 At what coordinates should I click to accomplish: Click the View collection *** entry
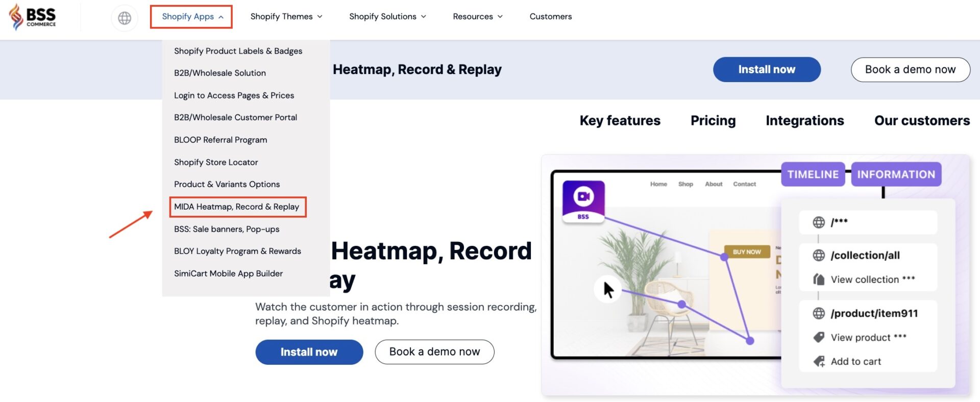pyautogui.click(x=872, y=280)
